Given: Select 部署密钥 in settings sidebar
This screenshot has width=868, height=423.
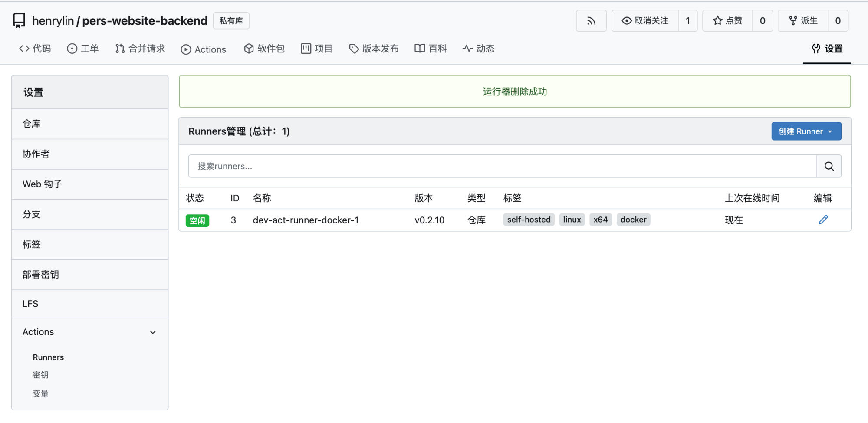Looking at the screenshot, I should click(x=41, y=275).
